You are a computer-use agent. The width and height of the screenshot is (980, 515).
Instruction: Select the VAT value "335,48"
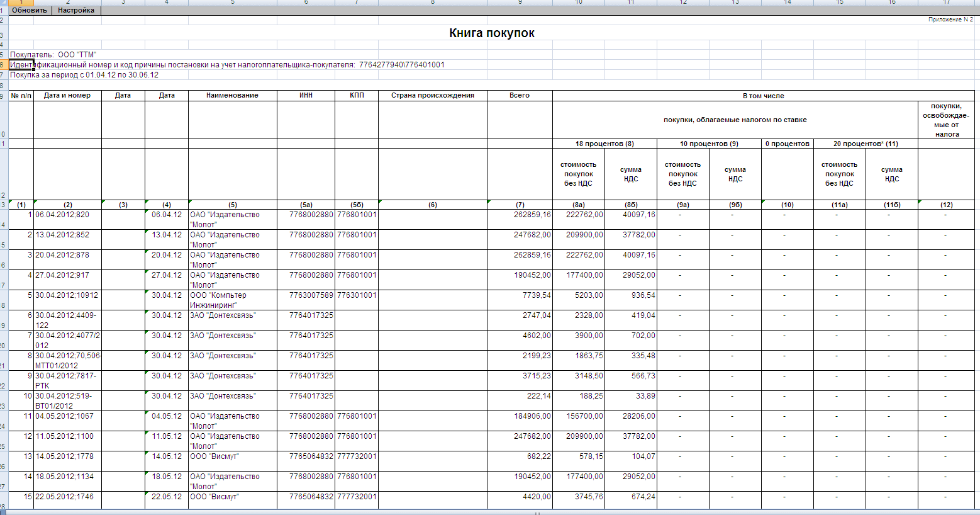pyautogui.click(x=630, y=361)
